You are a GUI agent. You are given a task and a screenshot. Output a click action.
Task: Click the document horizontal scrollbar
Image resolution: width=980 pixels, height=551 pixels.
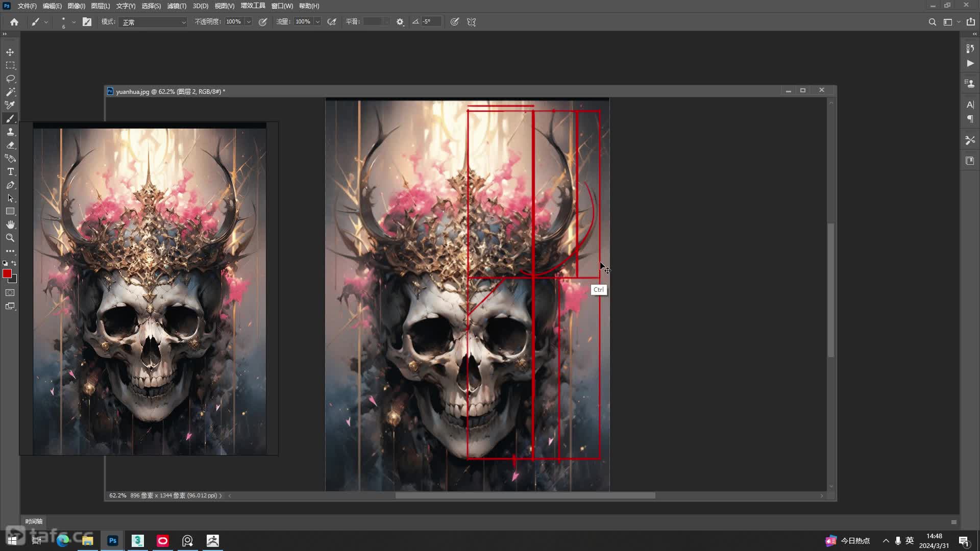[525, 495]
